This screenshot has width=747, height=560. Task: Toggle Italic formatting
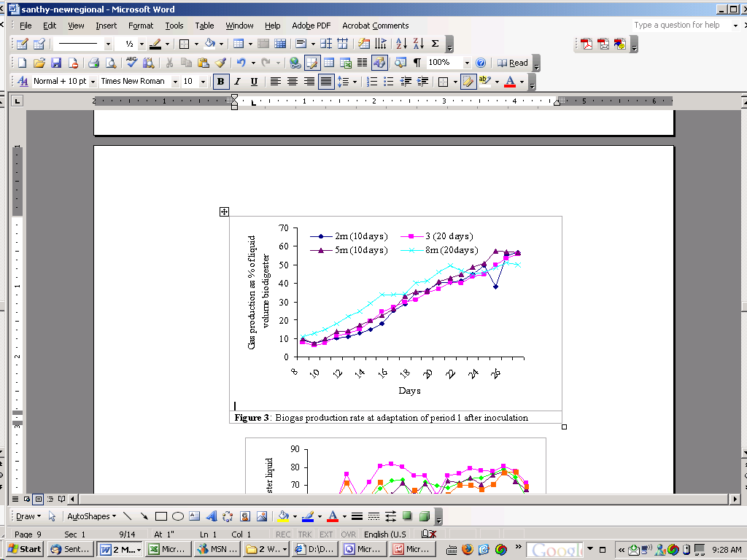237,82
